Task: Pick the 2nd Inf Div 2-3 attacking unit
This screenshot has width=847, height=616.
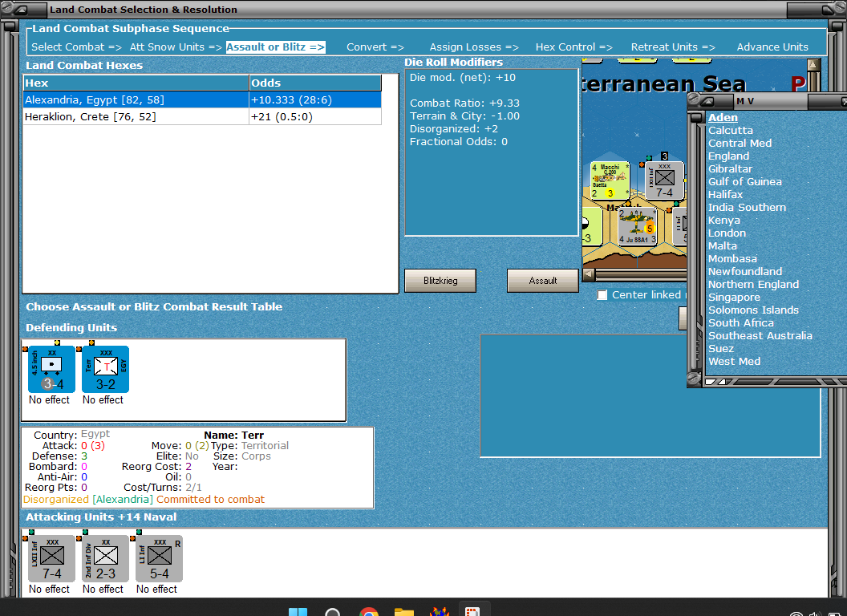Action: 105,559
